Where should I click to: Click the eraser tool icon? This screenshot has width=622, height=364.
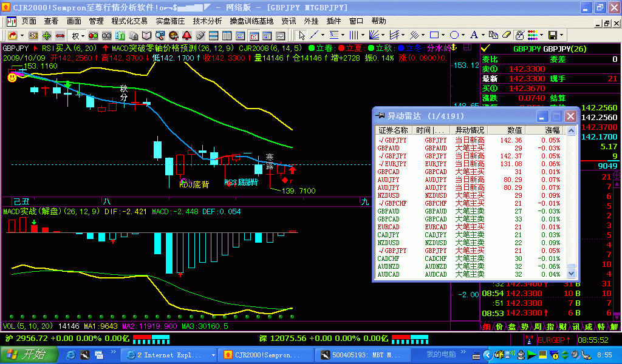point(506,35)
